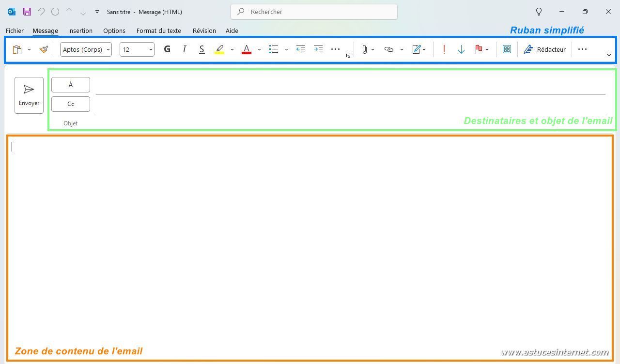The height and width of the screenshot is (364, 620).
Task: Toggle italic (I) formatting
Action: point(184,49)
